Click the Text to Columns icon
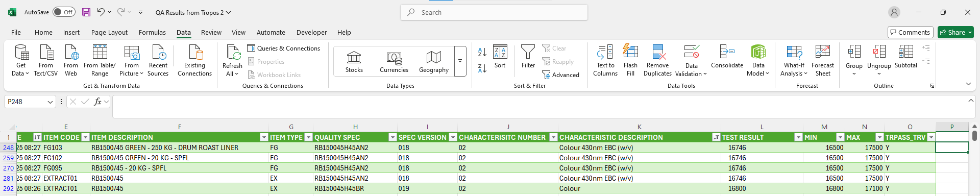980x196 pixels. [605, 60]
